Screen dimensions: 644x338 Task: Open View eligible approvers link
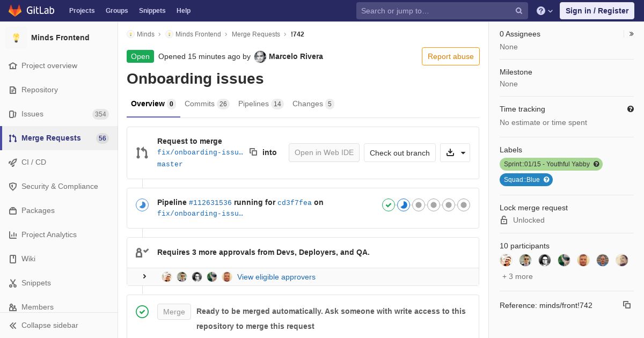coord(276,277)
